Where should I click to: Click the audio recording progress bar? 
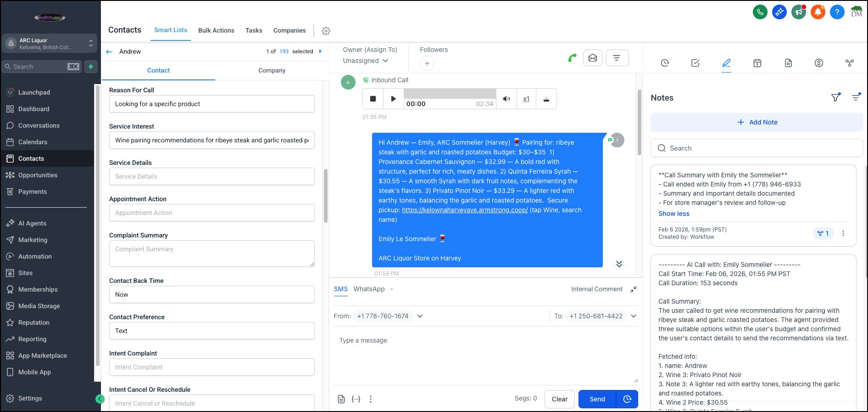click(450, 94)
